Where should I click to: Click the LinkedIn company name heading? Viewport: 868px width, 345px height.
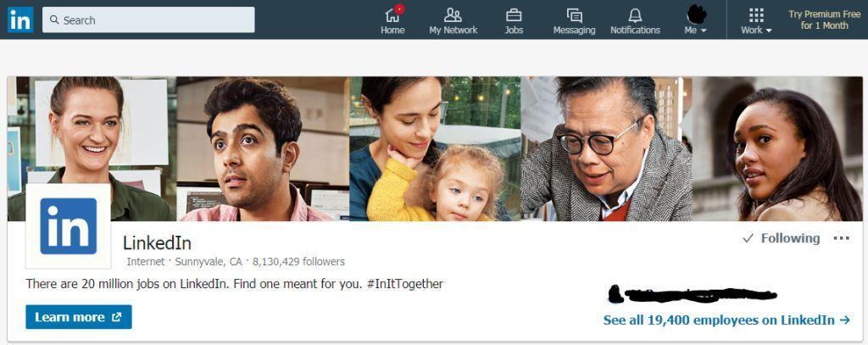[x=157, y=242]
